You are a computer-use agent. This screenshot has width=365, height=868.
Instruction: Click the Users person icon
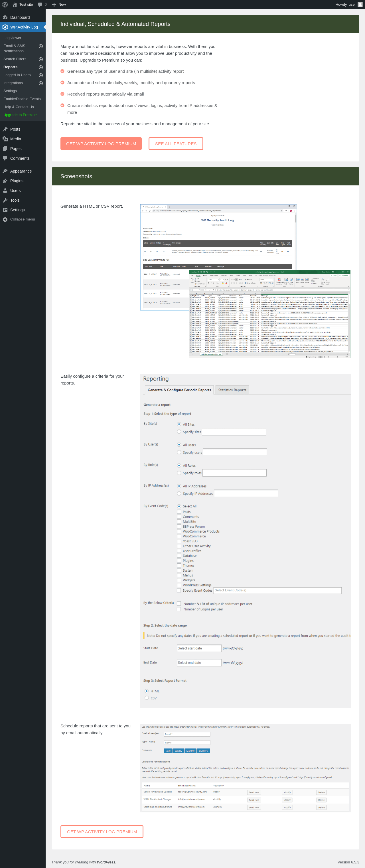coord(5,190)
